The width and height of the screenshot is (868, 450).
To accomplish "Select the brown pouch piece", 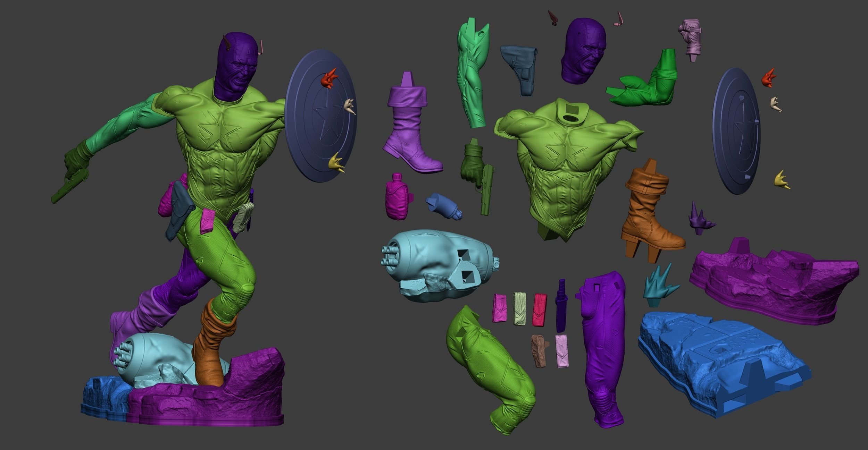I will click(x=539, y=350).
